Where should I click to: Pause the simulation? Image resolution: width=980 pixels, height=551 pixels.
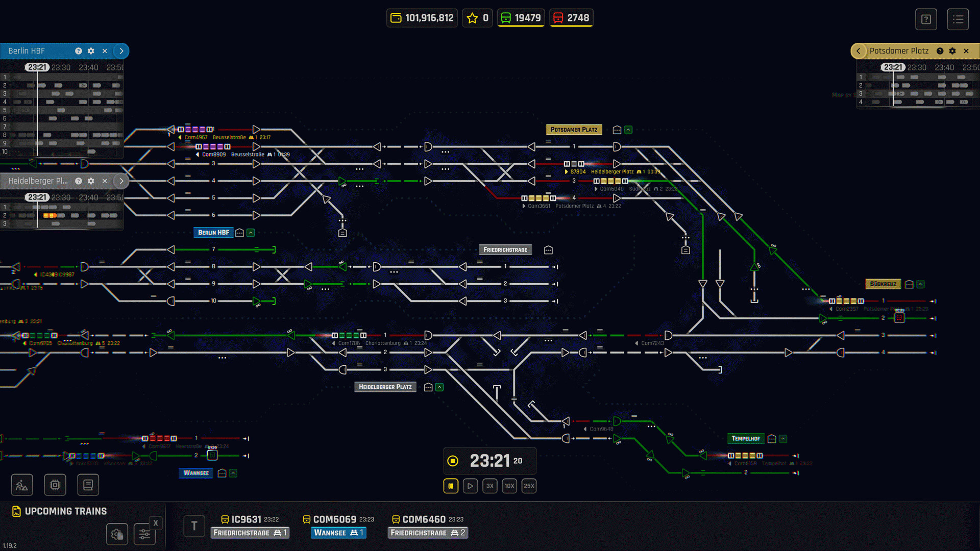coord(451,486)
